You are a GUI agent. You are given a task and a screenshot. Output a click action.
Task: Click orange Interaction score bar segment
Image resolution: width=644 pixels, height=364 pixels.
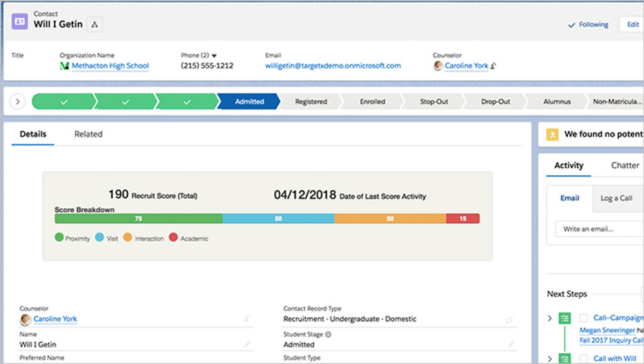tap(390, 218)
